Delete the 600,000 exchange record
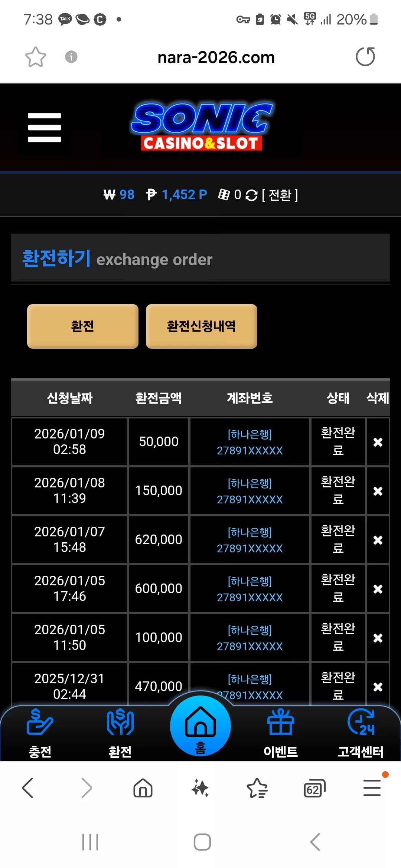Screen dimensions: 401x868 (x=378, y=589)
